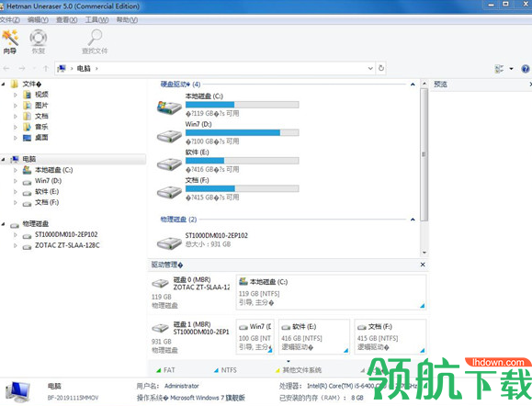The image size is (532, 406).
Task: Select 软件 (E:) partition block in drive manager
Action: coord(314,336)
